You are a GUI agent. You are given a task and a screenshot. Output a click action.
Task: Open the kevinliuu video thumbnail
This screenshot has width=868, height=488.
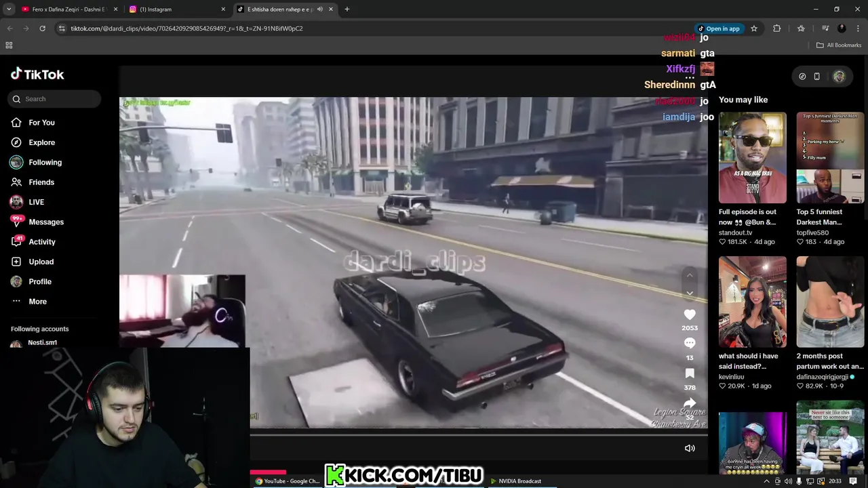coord(753,302)
